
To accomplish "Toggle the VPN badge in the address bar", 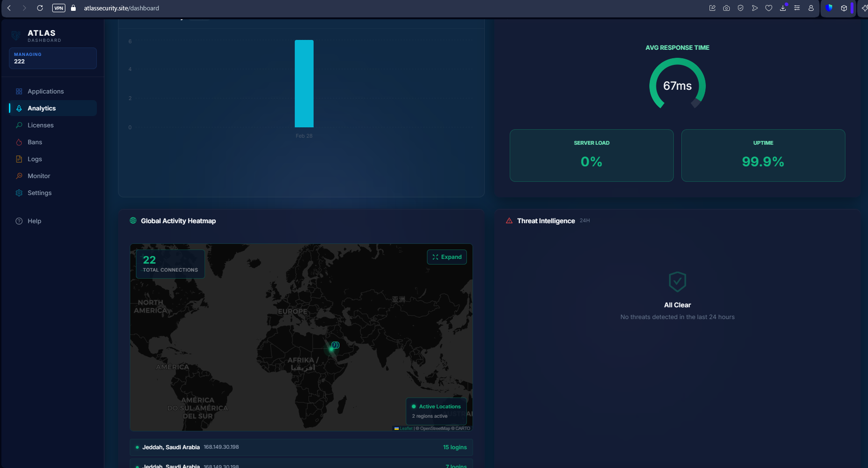I will click(x=58, y=8).
